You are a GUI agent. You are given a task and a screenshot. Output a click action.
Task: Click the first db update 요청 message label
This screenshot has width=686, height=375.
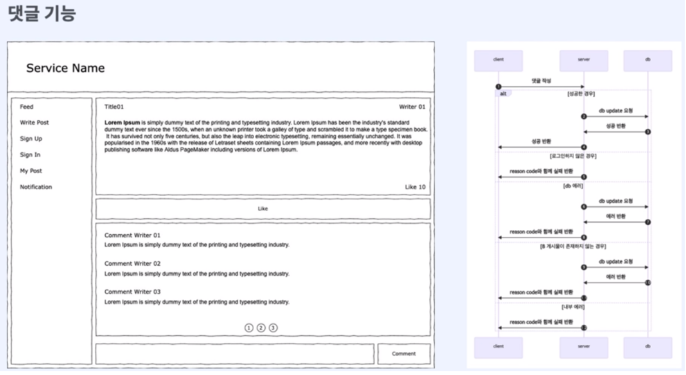[x=616, y=111]
